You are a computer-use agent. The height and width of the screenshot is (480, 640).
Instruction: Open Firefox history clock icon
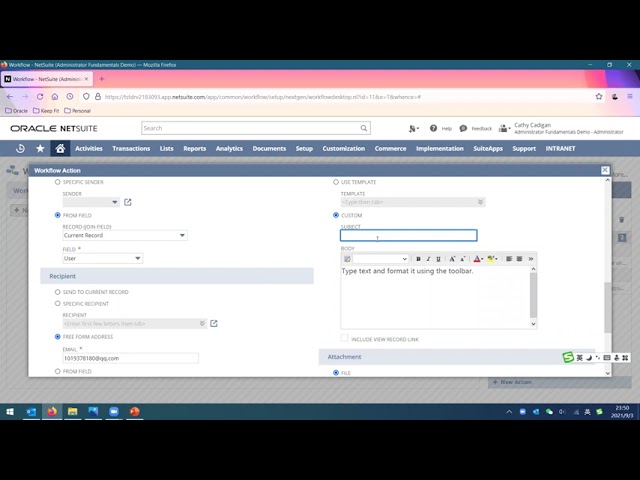[70, 97]
